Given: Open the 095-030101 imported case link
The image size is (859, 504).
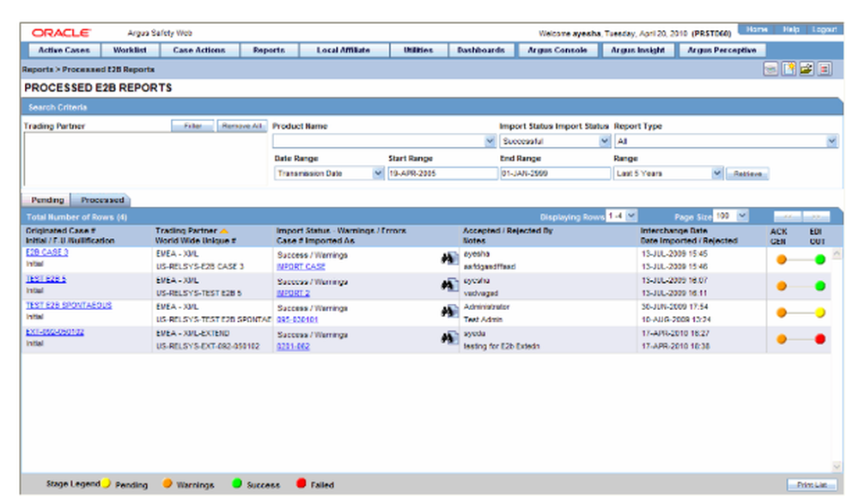Looking at the screenshot, I should coord(297,320).
